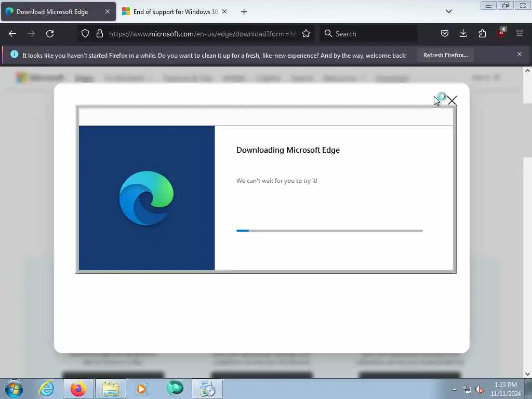532x399 pixels.
Task: Switch to the Download Microsoft Edge tab
Action: (58, 11)
